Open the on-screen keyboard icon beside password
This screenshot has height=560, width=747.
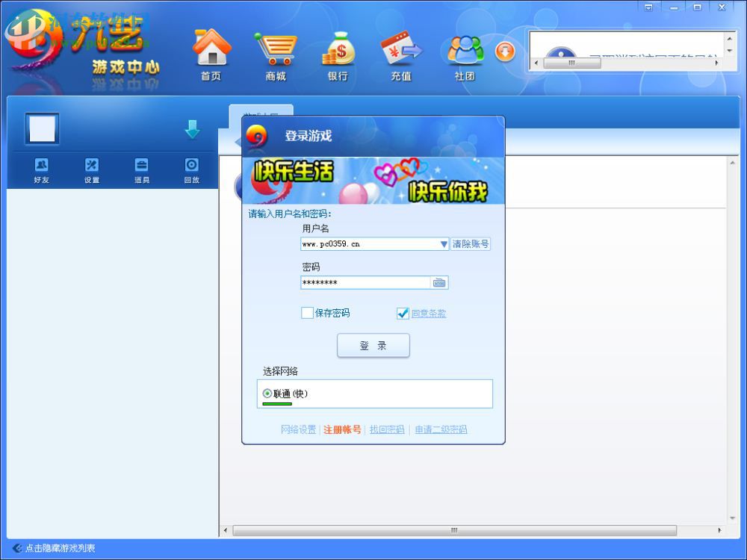(439, 282)
